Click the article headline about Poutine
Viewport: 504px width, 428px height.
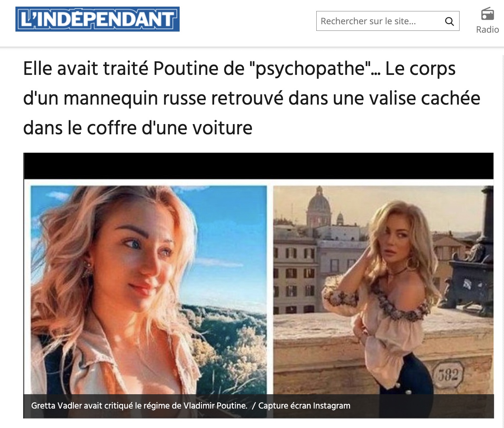click(x=252, y=98)
